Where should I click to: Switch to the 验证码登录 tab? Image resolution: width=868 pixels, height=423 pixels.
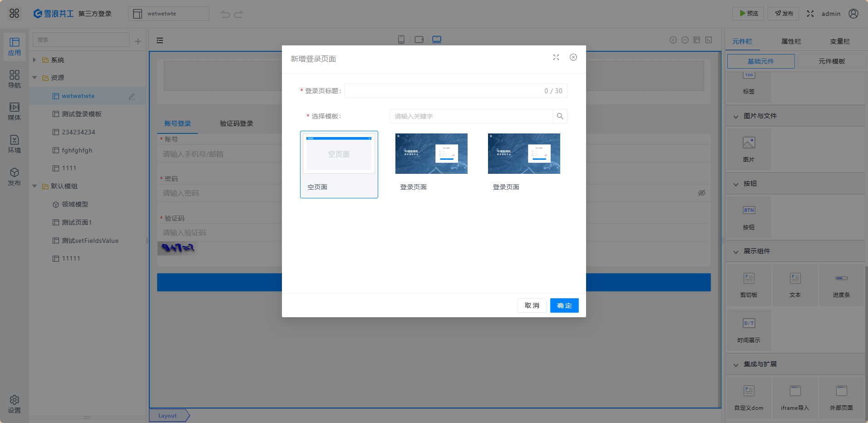coord(237,123)
